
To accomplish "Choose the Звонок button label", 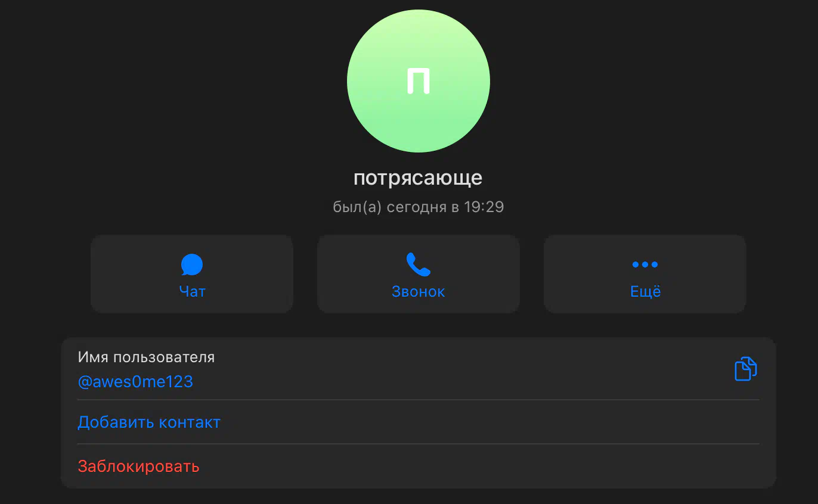I will [418, 291].
